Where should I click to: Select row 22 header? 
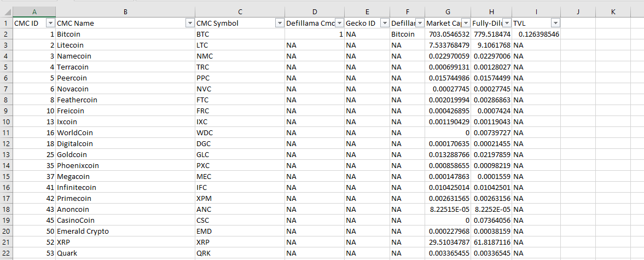pos(6,253)
